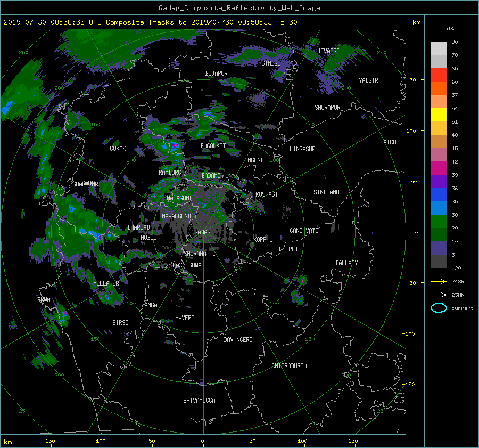Click the green 30 dBZ color swatch
This screenshot has width=479, height=448.
(x=439, y=221)
